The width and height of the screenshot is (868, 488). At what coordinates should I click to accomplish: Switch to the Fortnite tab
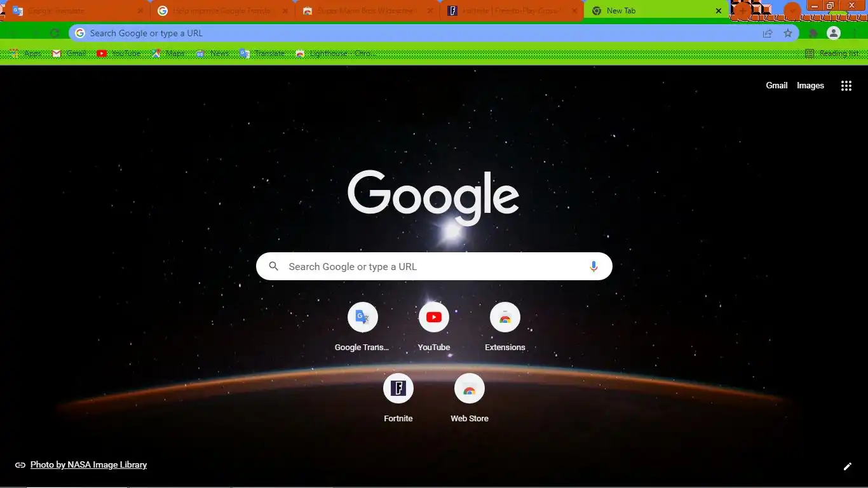[512, 11]
